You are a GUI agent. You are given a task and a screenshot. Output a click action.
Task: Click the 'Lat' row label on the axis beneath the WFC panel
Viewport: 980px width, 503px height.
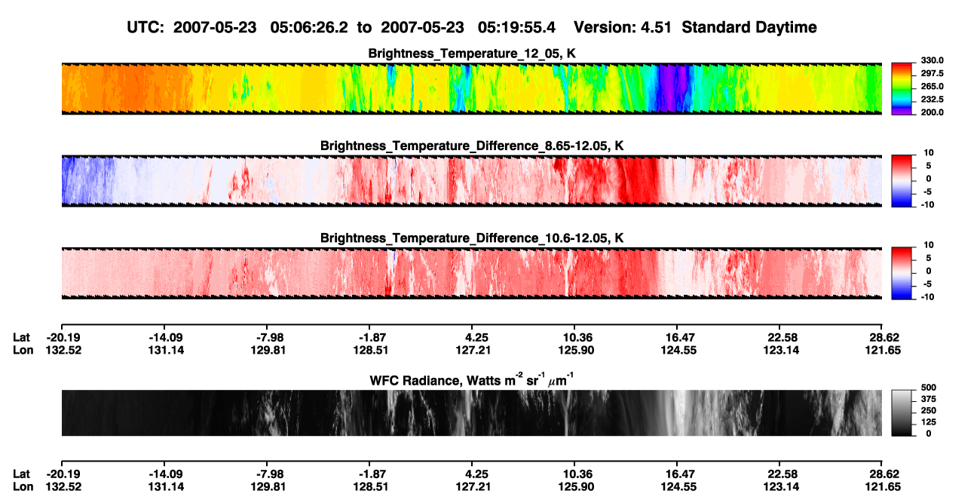click(22, 474)
